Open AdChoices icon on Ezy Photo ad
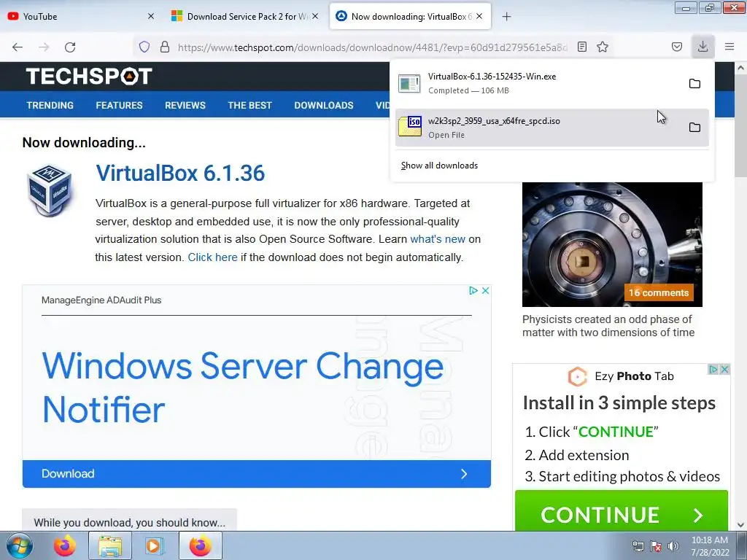Image resolution: width=747 pixels, height=560 pixels. (713, 369)
